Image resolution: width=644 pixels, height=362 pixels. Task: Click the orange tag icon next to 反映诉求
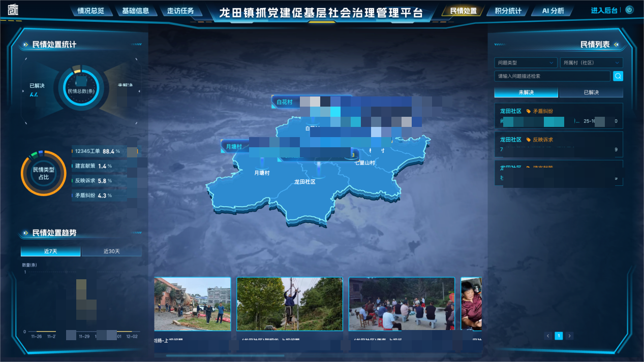[x=528, y=140]
